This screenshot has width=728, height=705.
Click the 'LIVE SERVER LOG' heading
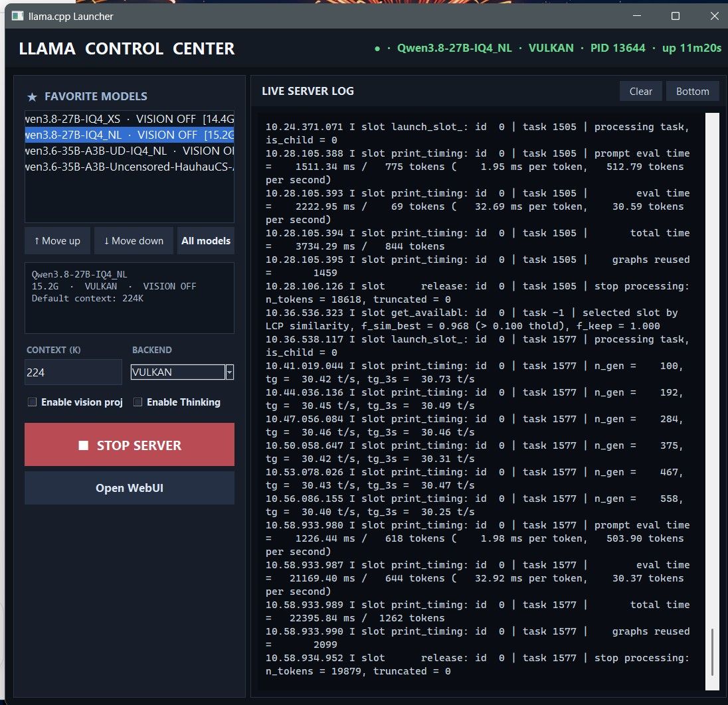[x=308, y=91]
